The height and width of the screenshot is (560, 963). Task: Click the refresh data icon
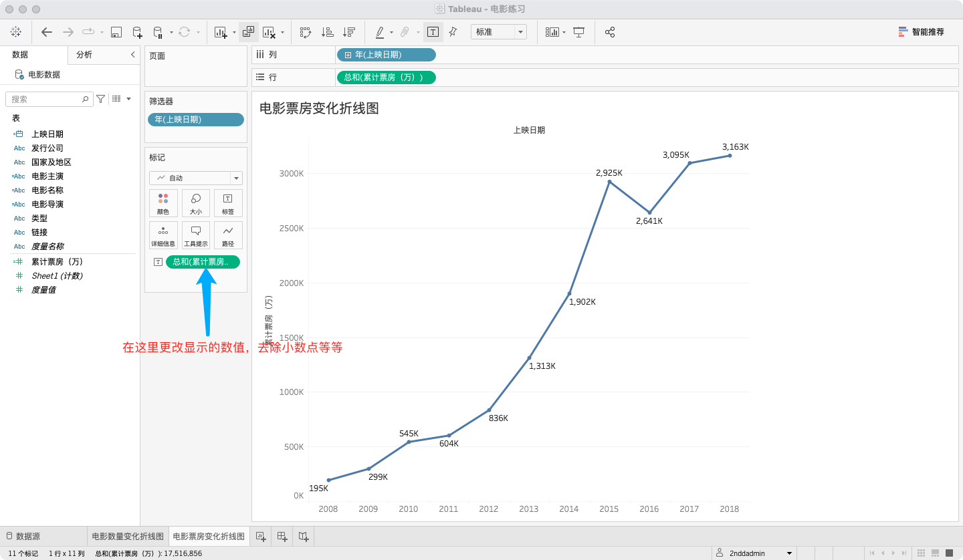pos(185,31)
